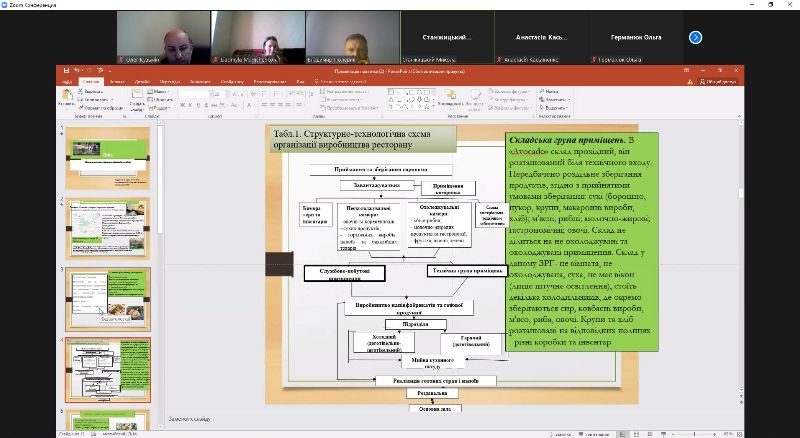The width and height of the screenshot is (800, 438).
Task: Click the Increase Font Size button
Action: click(234, 94)
